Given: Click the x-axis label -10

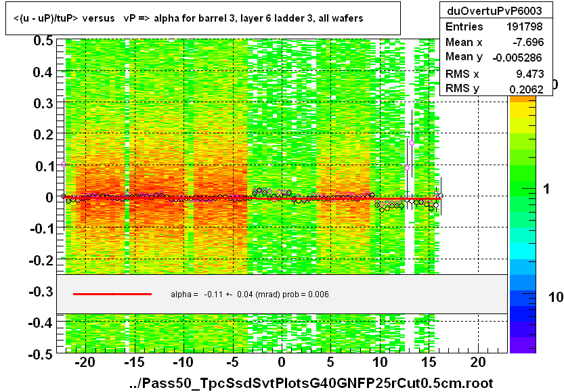Looking at the screenshot, I should coord(183,362).
